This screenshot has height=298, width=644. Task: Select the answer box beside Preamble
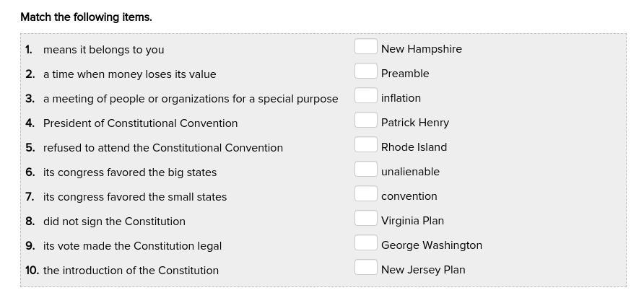coord(365,71)
